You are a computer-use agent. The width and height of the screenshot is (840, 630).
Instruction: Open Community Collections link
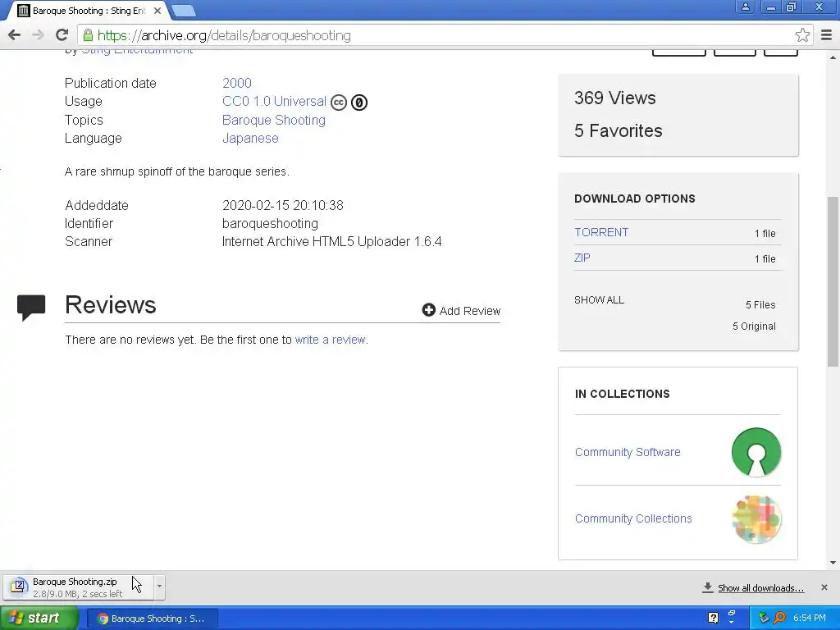click(633, 518)
